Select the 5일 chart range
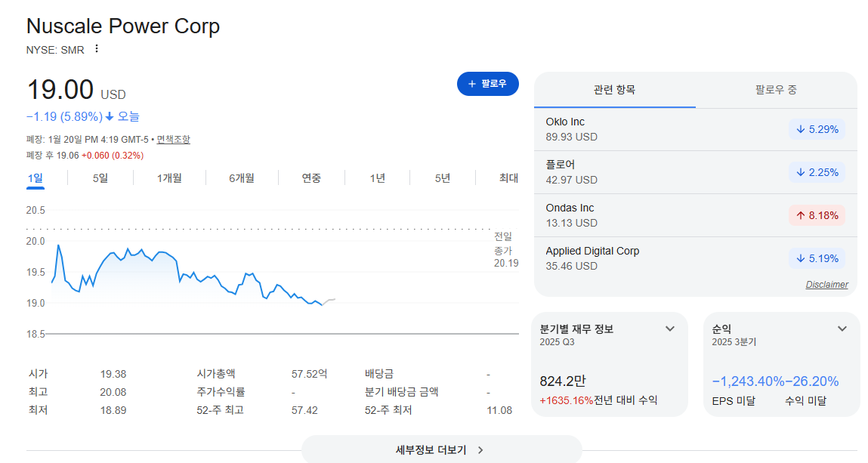Screen dimensions: 868x463 click(100, 178)
